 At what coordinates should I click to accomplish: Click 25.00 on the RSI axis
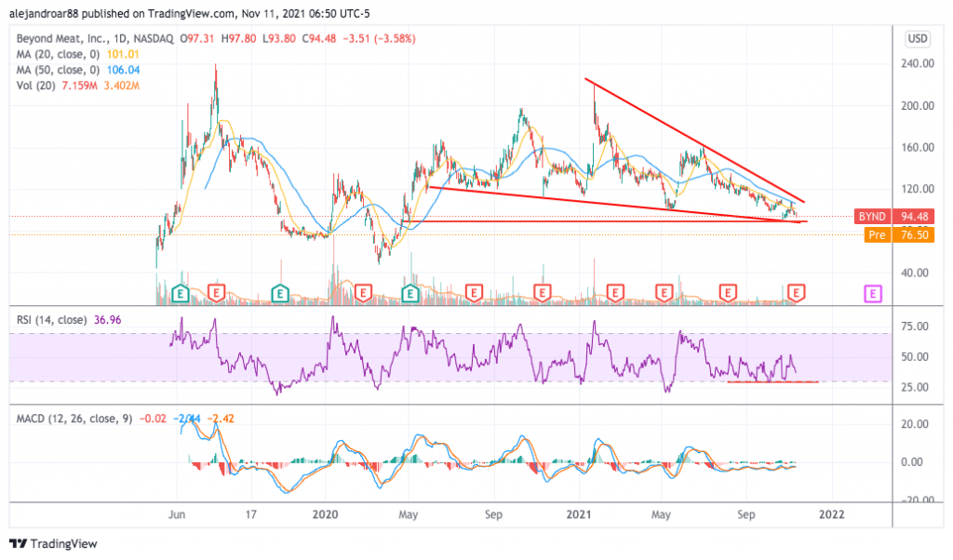[915, 388]
